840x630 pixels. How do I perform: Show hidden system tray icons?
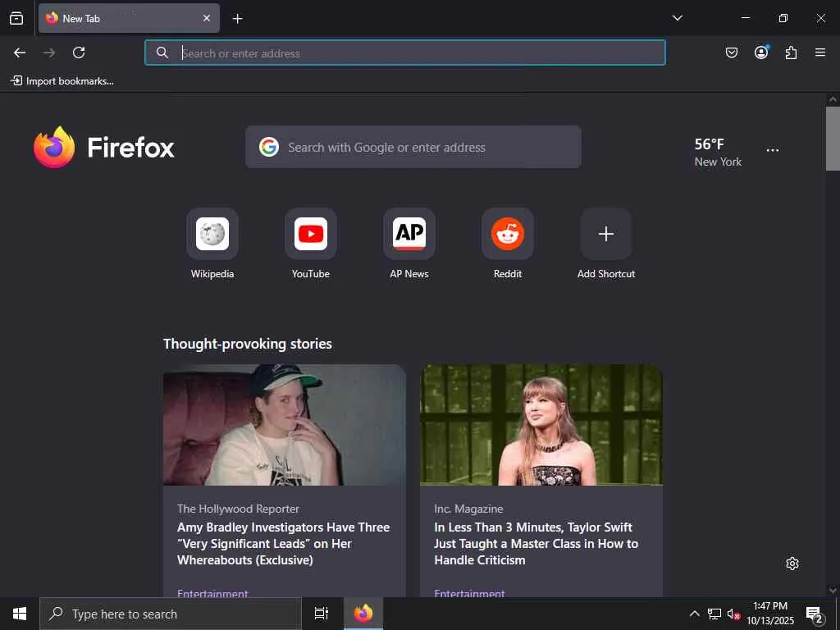694,614
